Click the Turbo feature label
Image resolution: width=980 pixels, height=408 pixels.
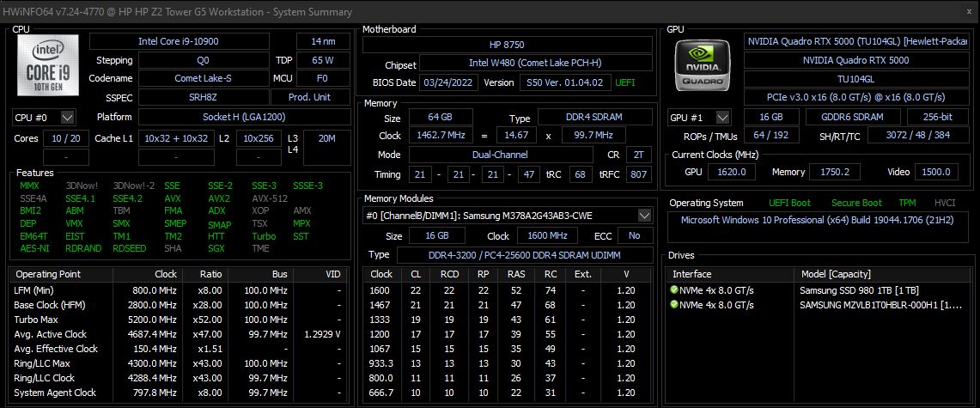click(x=264, y=236)
